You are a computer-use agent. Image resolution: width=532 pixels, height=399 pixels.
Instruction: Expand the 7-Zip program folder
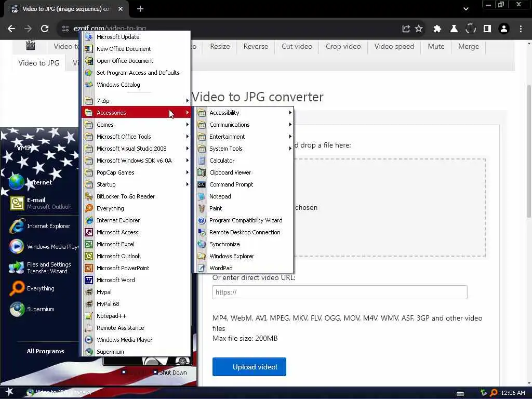click(x=136, y=101)
